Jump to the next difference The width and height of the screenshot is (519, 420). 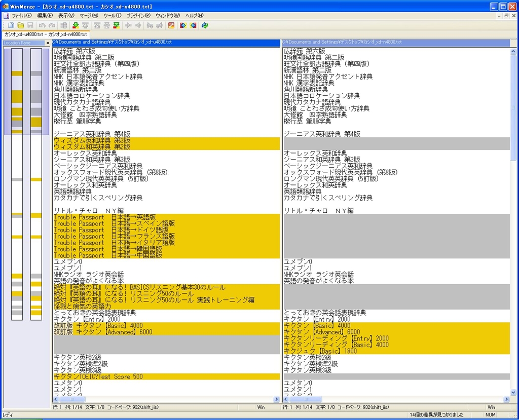[x=76, y=25]
